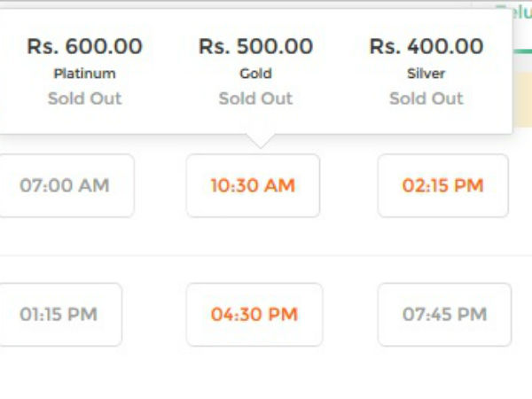Click the Rs. 400.00 price
The height and width of the screenshot is (399, 532).
click(426, 46)
